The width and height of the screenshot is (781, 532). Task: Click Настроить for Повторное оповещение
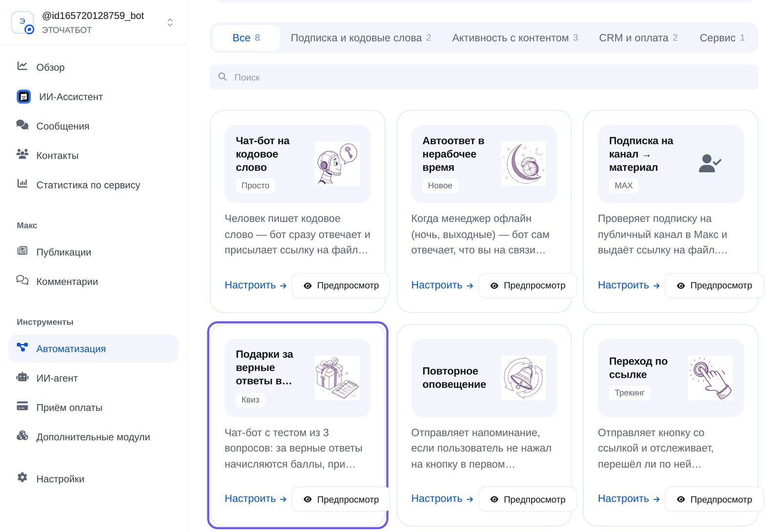click(442, 499)
